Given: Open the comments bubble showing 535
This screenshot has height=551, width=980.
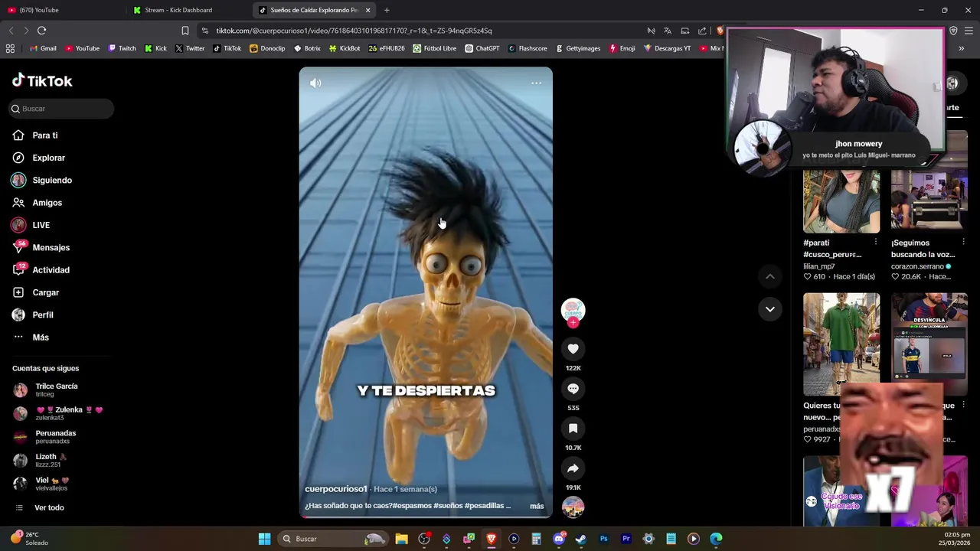Looking at the screenshot, I should tap(573, 389).
